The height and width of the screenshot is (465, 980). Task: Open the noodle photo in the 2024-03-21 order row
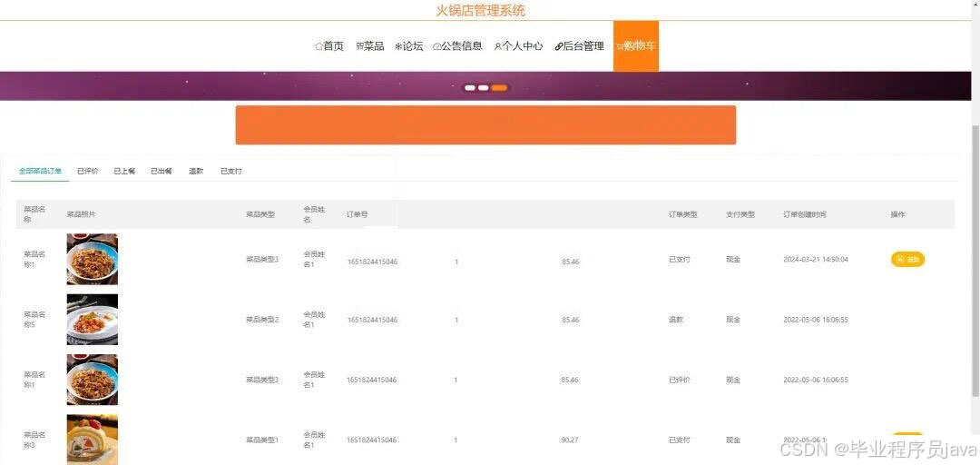pos(92,259)
